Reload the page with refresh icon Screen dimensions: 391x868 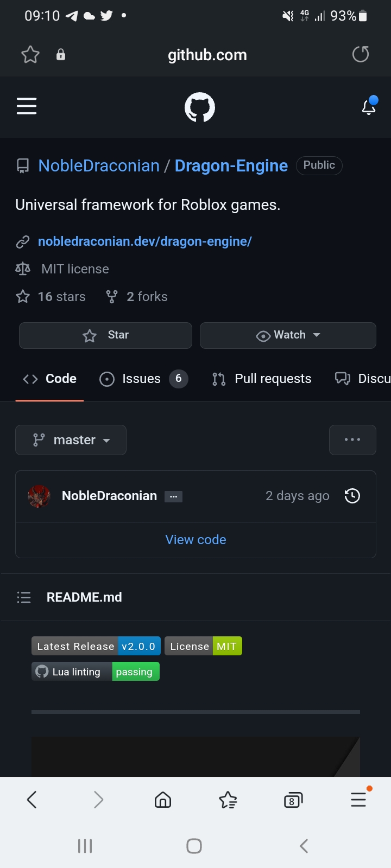click(361, 54)
